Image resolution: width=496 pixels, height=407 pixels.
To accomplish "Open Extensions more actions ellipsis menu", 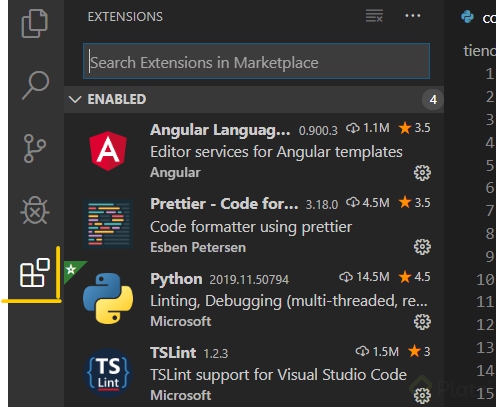I will [x=413, y=16].
